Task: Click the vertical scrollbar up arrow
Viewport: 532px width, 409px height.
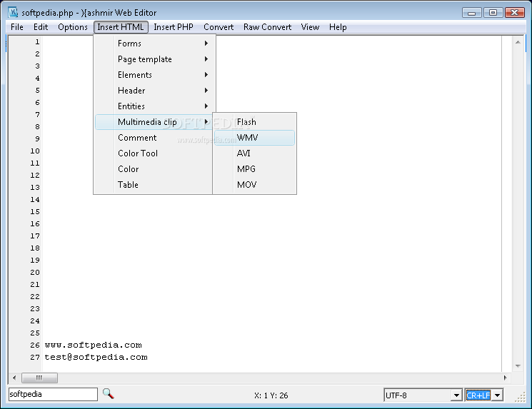Action: (x=518, y=42)
